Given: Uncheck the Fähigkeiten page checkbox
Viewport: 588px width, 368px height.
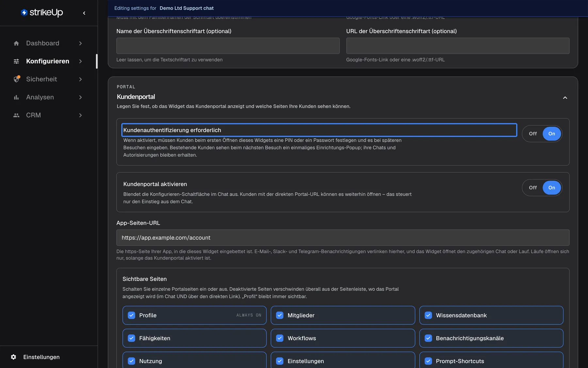Looking at the screenshot, I should click(131, 338).
